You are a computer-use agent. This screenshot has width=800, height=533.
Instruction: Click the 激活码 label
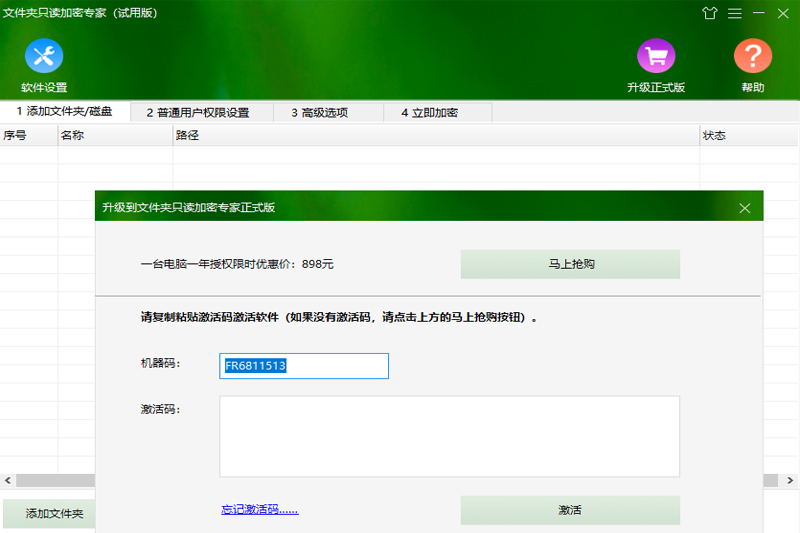click(160, 409)
